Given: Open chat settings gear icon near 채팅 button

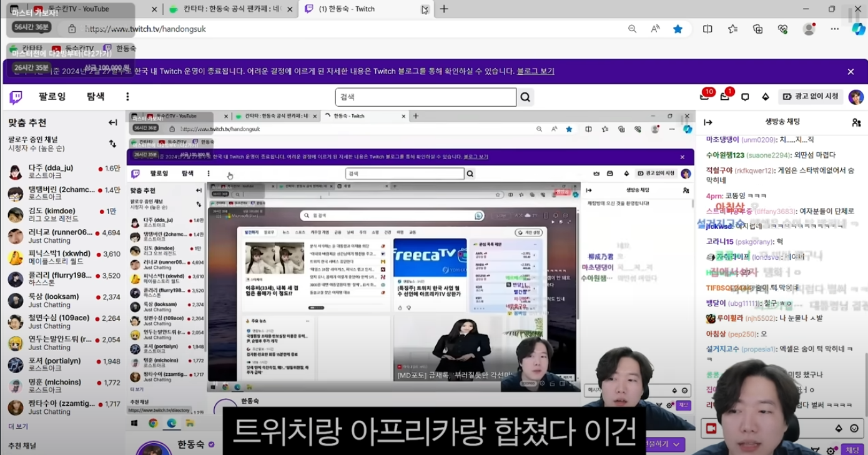Looking at the screenshot, I should 831,450.
